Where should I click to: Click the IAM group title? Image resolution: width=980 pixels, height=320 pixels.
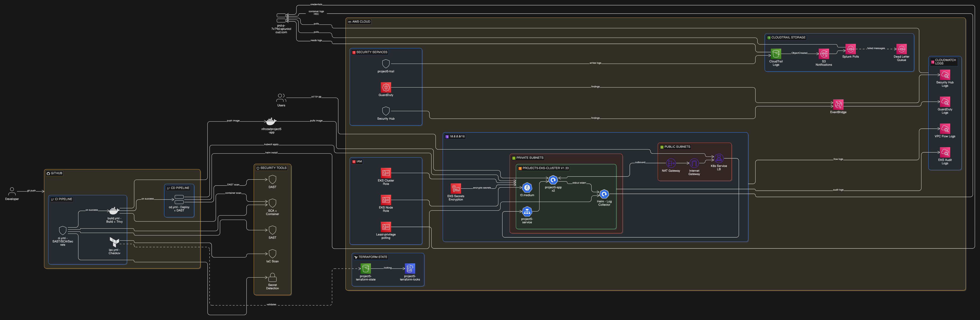pos(359,161)
